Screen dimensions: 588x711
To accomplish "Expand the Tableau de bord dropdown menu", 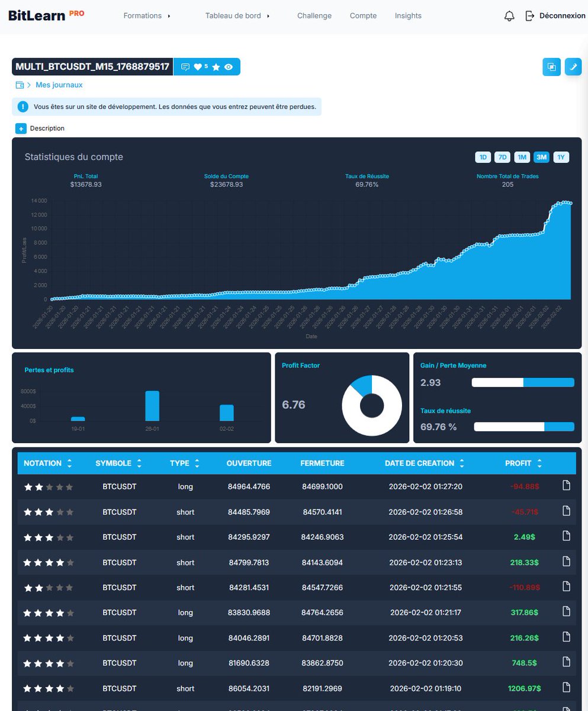I will (237, 16).
